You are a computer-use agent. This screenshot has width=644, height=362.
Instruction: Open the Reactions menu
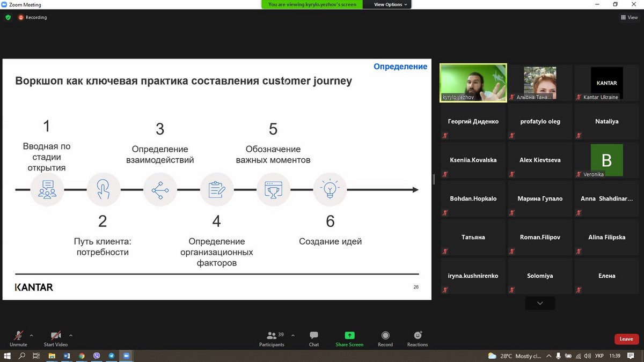tap(418, 338)
